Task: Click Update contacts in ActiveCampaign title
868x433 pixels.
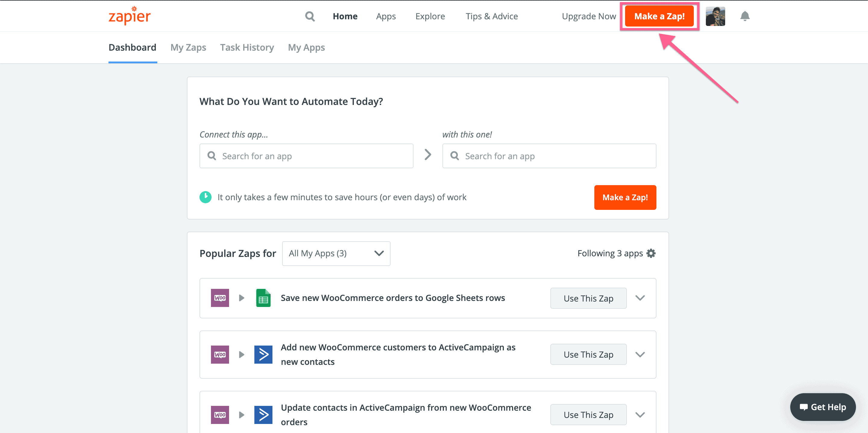Action: (406, 415)
